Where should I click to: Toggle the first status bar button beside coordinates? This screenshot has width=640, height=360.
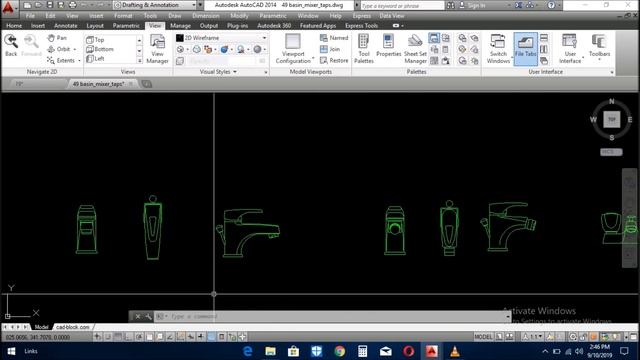[x=97, y=337]
